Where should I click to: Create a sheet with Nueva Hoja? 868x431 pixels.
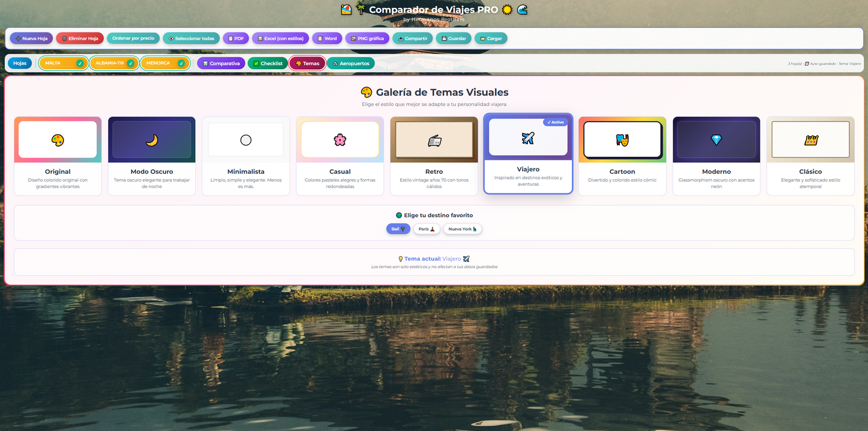[31, 38]
